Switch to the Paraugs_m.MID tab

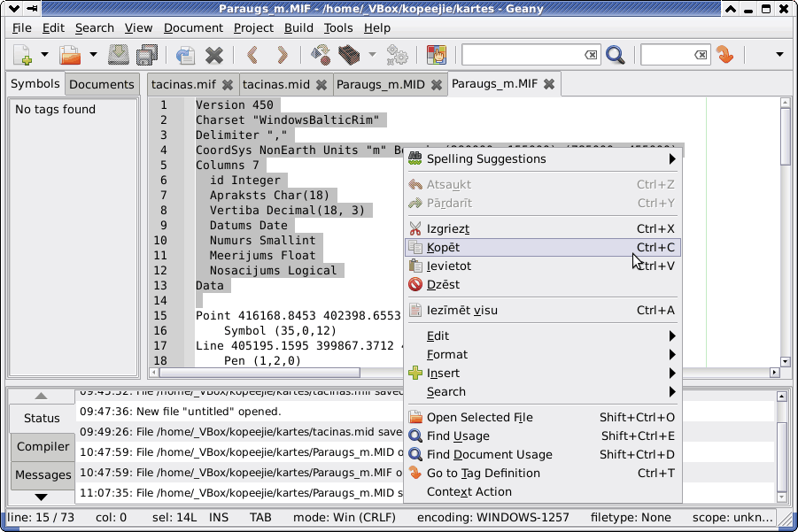381,84
